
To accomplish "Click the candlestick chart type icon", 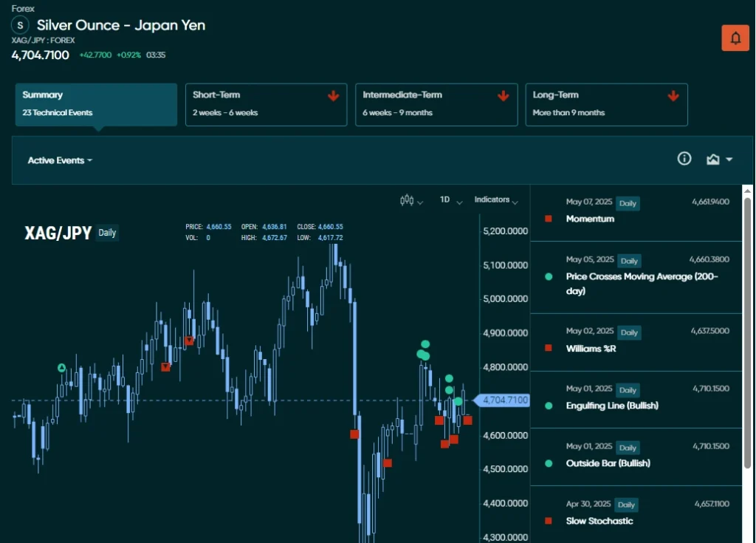I will pyautogui.click(x=406, y=199).
